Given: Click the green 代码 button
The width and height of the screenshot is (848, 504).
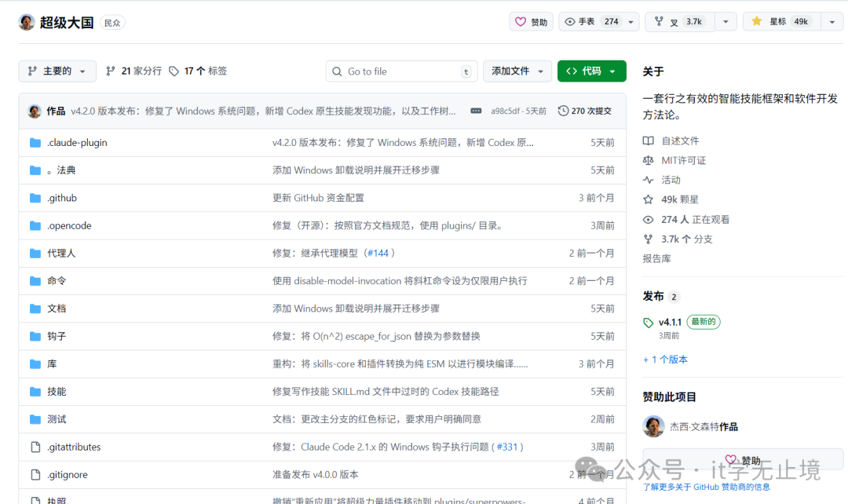Looking at the screenshot, I should [x=591, y=71].
